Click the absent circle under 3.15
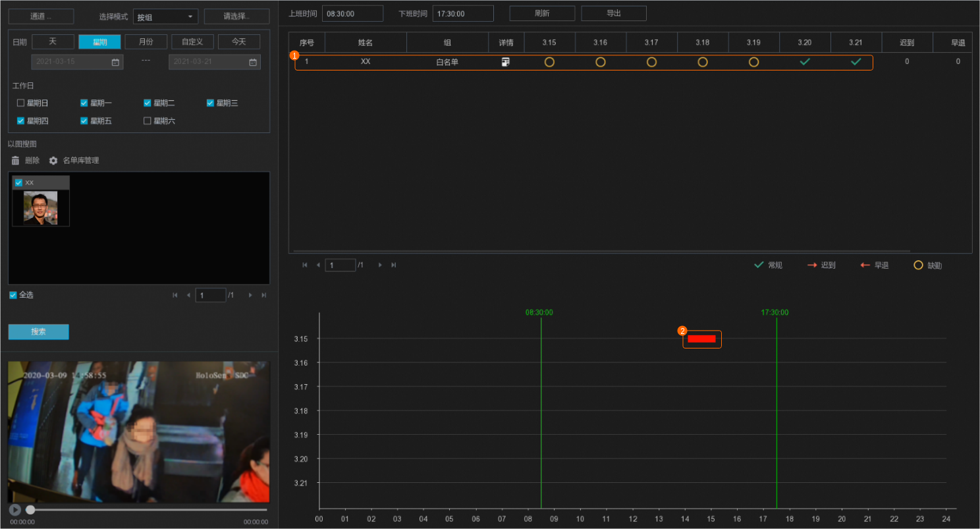 (549, 62)
